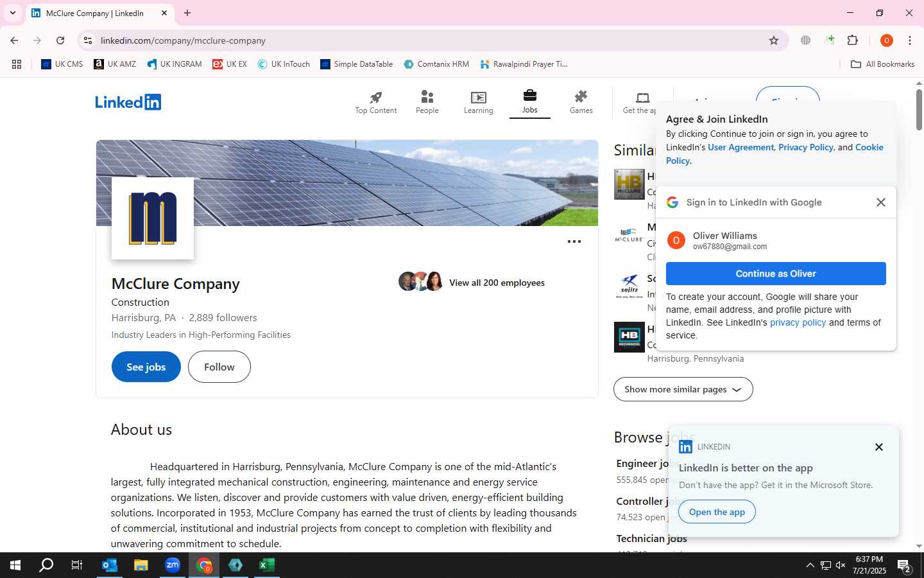The image size is (924, 578).
Task: Select the Jobs nav tab
Action: pyautogui.click(x=530, y=103)
